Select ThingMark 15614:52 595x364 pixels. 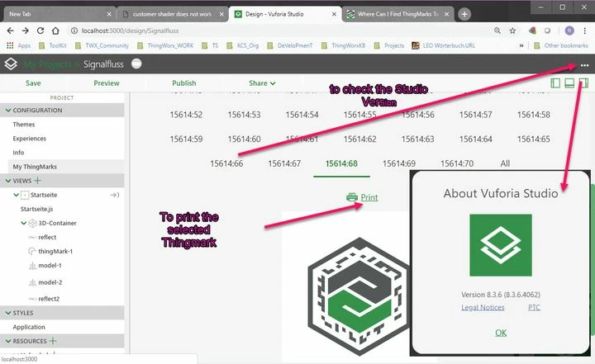(186, 115)
